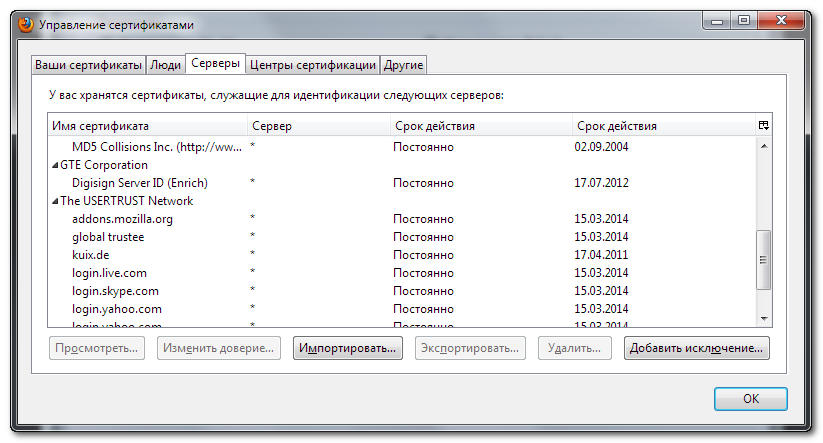The height and width of the screenshot is (443, 823).
Task: Sort by Имя сертификата column header
Action: point(147,126)
